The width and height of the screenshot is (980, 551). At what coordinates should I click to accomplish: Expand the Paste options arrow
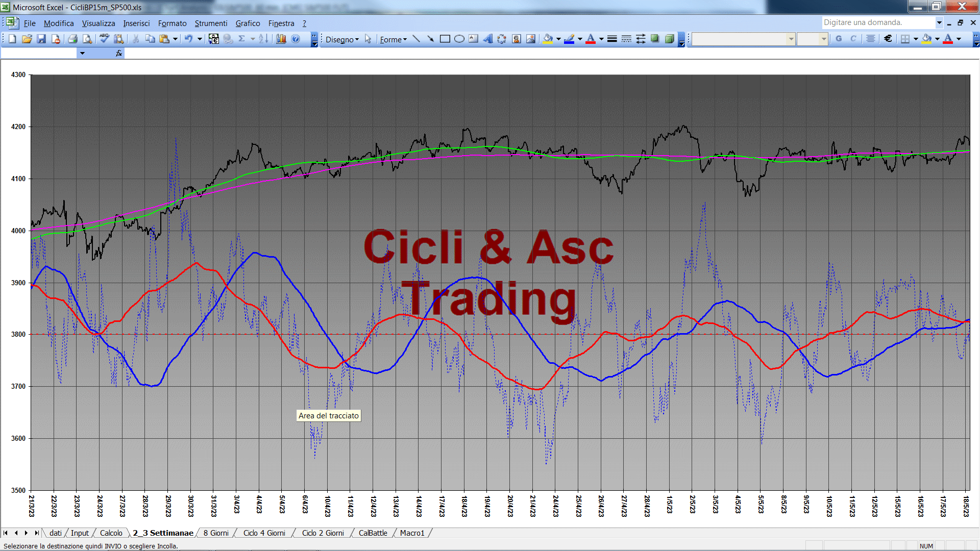175,39
